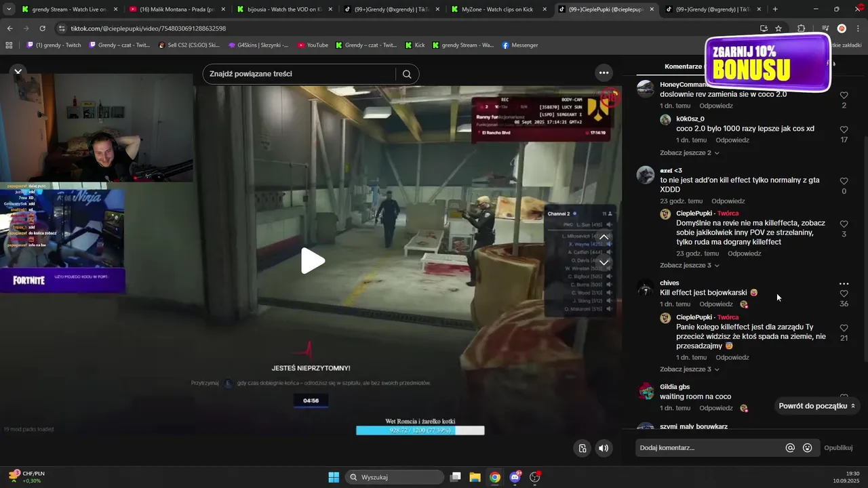This screenshot has height=488, width=868.
Task: Open the Windows Start menu
Action: tap(334, 477)
